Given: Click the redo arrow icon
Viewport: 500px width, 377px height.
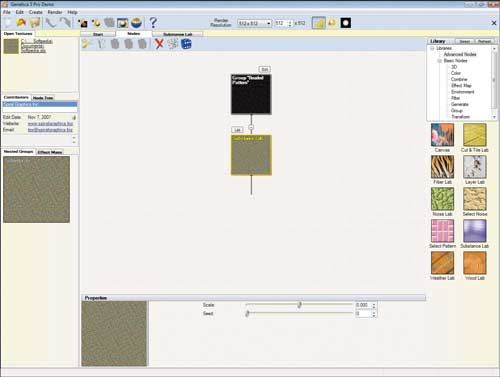Looking at the screenshot, I should (x=65, y=23).
